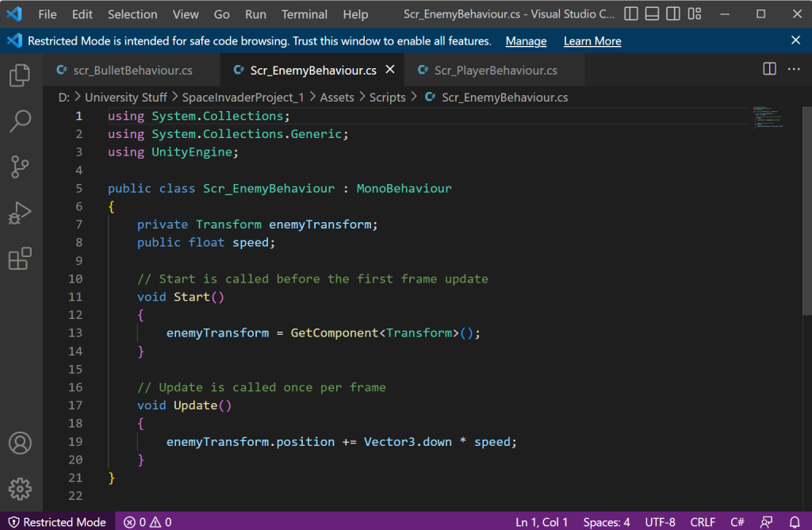Open the Manage gear settings icon

[20, 488]
